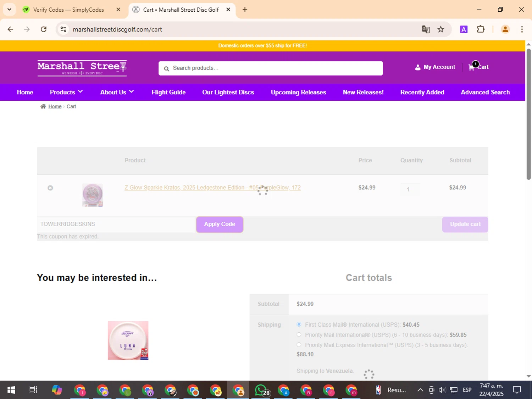Reload the page with refresh icon
The height and width of the screenshot is (399, 532).
coord(44,29)
